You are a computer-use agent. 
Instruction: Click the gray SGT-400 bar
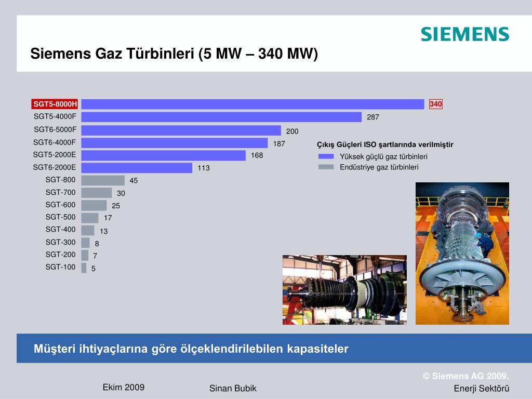click(88, 230)
